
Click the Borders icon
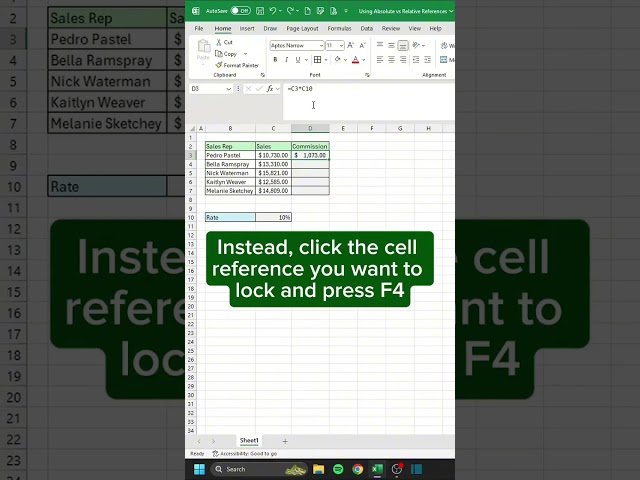coord(318,60)
